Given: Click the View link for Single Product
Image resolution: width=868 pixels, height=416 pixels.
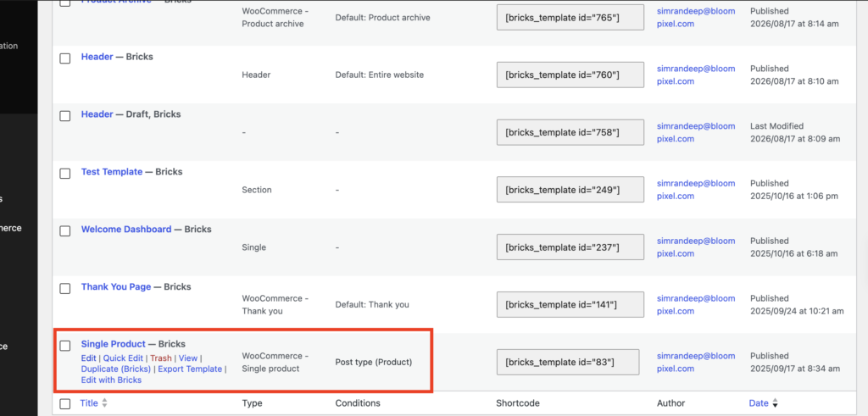Looking at the screenshot, I should 188,358.
